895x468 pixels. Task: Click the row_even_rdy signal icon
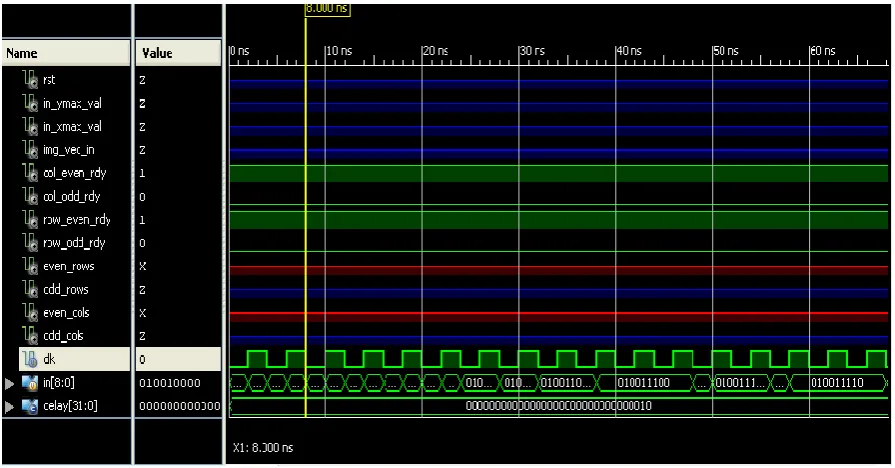pyautogui.click(x=30, y=220)
